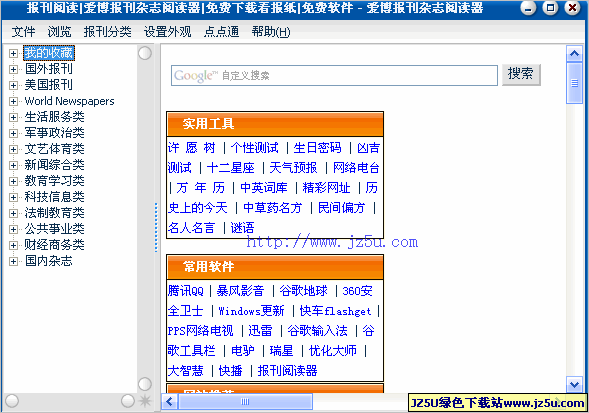The width and height of the screenshot is (589, 413).
Task: Click the vertical scrollbar down arrow
Action: click(x=574, y=384)
